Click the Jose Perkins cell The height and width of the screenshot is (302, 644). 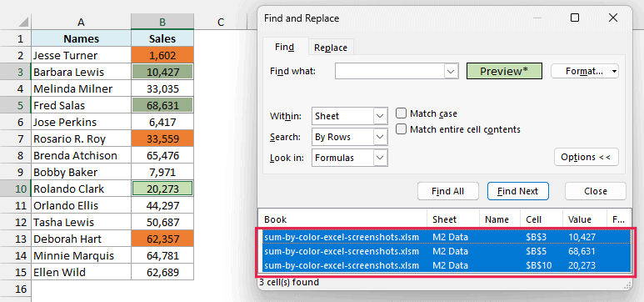[x=82, y=122]
